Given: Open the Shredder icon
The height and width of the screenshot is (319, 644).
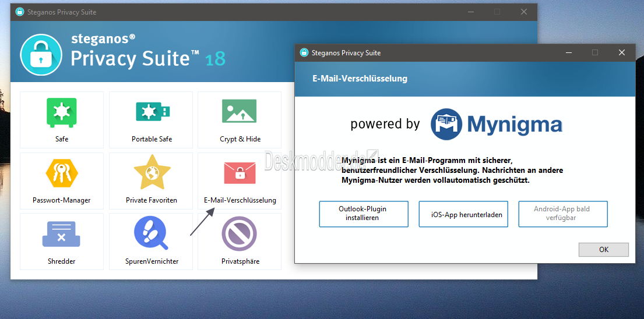Looking at the screenshot, I should (x=61, y=234).
